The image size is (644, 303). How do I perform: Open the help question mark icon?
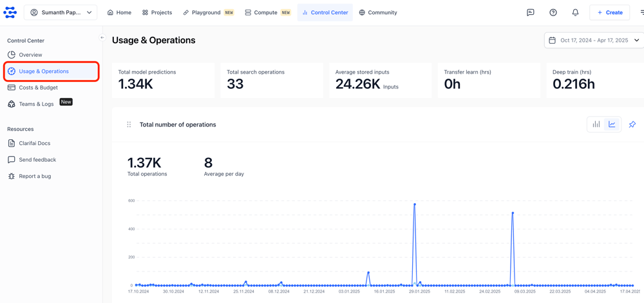pyautogui.click(x=553, y=12)
